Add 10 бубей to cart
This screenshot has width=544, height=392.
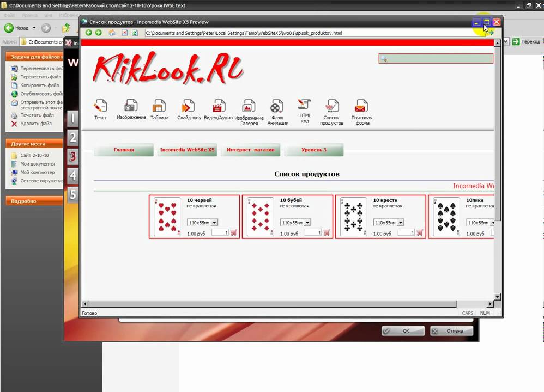[327, 232]
